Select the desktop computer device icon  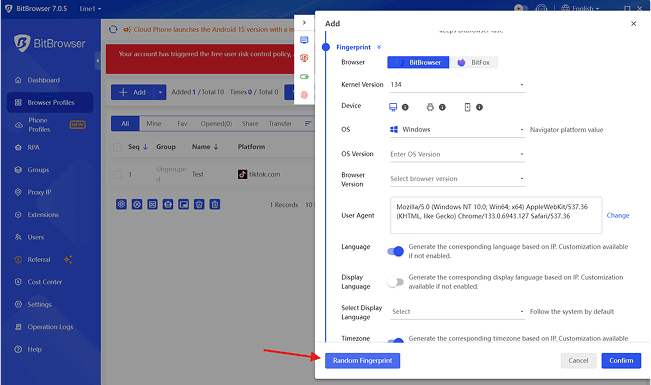click(x=393, y=107)
